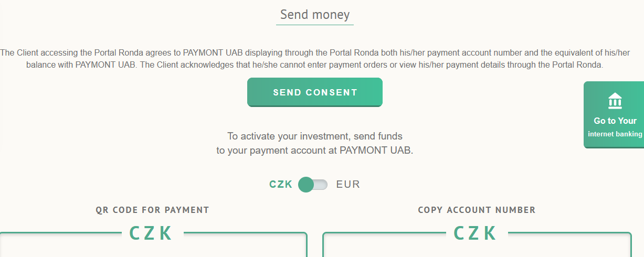This screenshot has width=644, height=257.
Task: Click the Send money heading
Action: (x=315, y=15)
